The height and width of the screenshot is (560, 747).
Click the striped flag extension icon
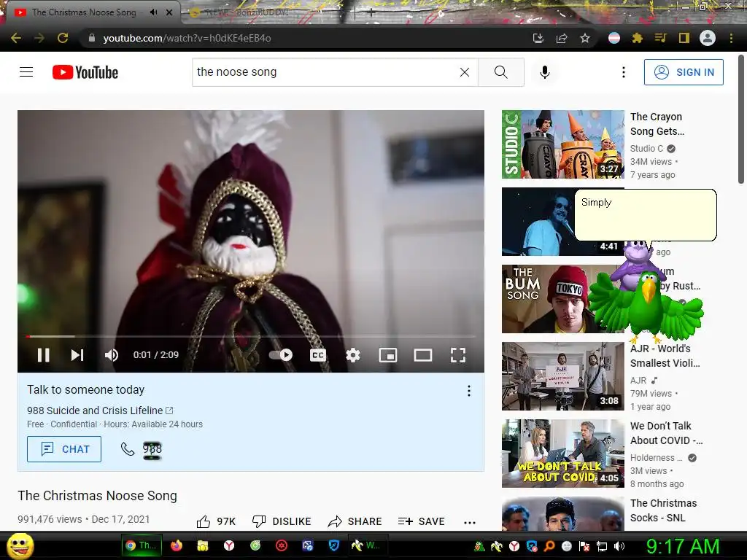(x=614, y=38)
